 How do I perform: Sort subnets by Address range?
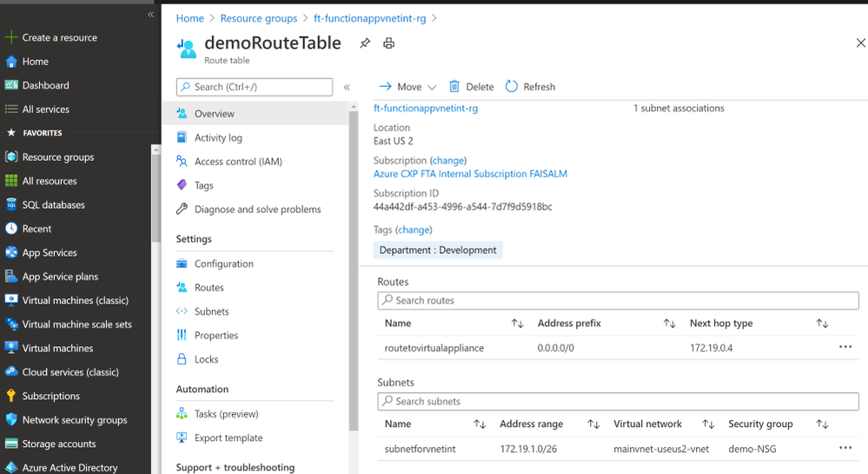click(593, 424)
